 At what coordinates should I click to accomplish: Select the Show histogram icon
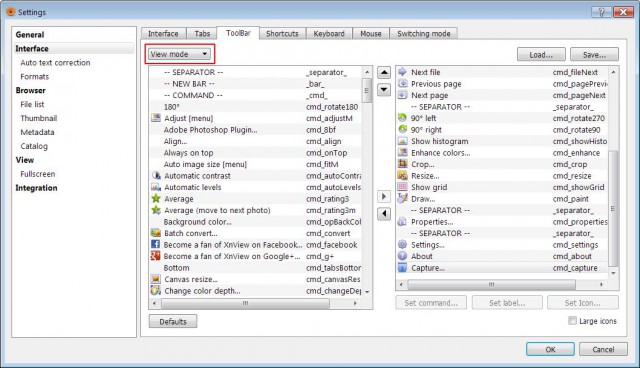coord(402,141)
